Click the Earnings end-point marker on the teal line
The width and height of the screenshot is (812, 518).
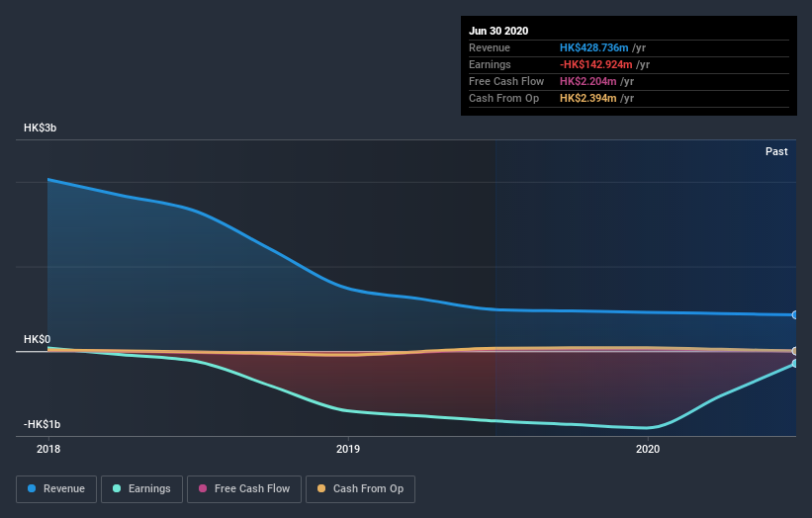coord(795,363)
